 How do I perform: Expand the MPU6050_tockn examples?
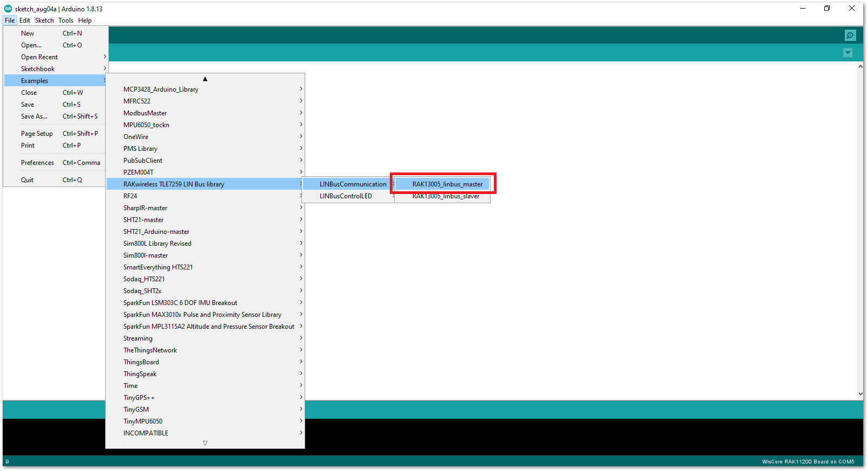205,125
